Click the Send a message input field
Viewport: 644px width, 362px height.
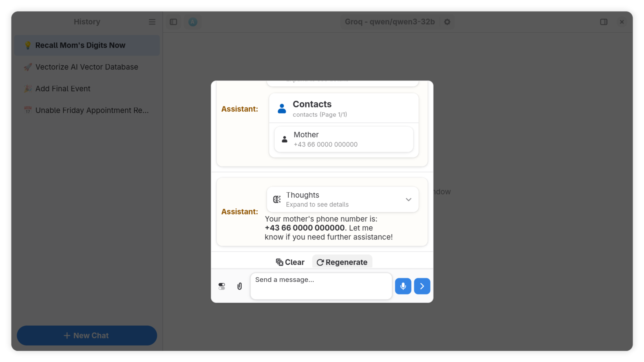click(321, 286)
